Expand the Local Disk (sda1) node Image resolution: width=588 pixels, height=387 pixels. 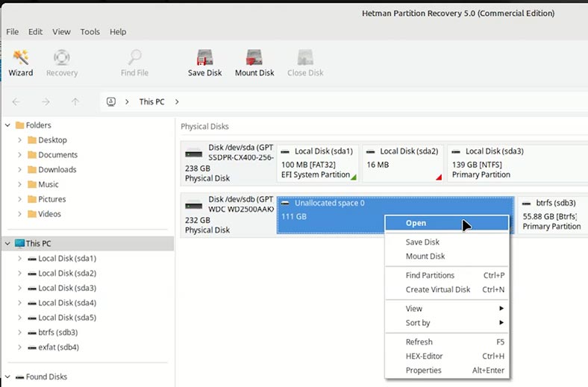[x=19, y=259]
